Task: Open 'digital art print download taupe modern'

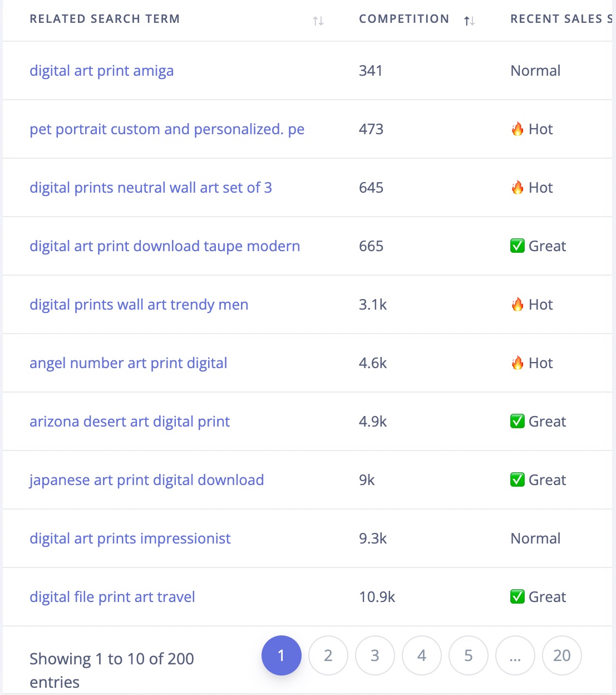Action: click(165, 246)
